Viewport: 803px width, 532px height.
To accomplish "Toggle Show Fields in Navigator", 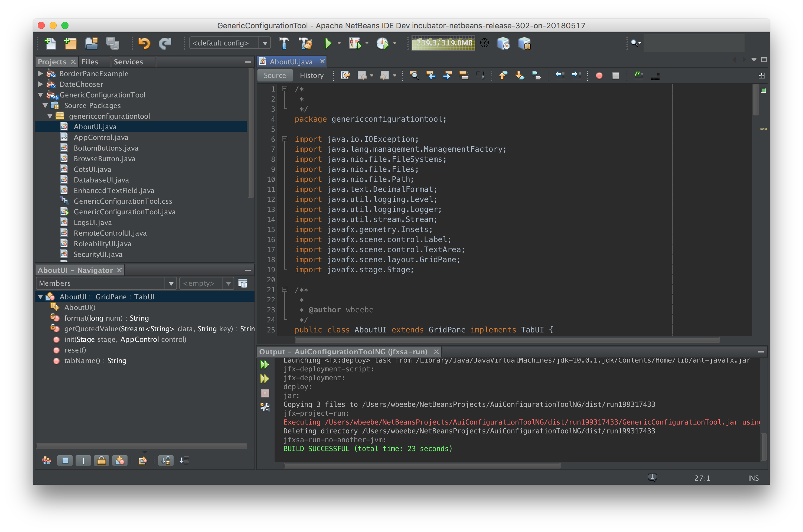I will tap(65, 461).
